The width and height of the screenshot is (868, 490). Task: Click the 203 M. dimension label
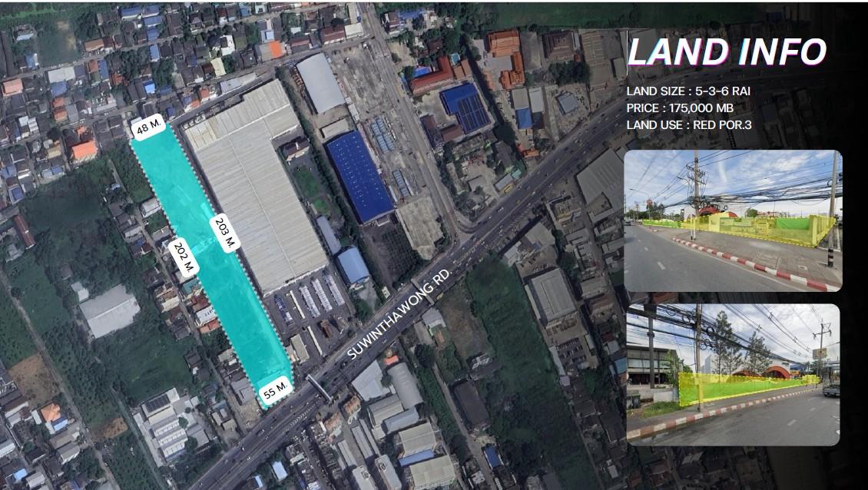225,233
